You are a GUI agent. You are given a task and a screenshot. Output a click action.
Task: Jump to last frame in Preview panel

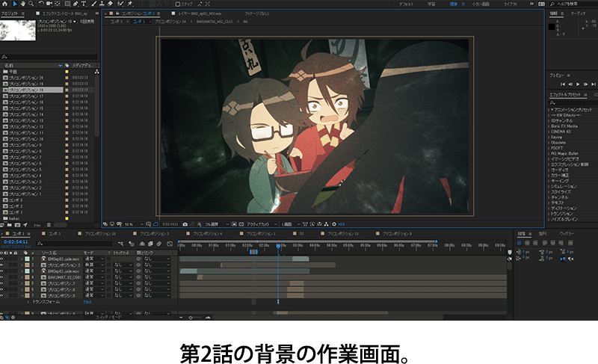click(x=593, y=84)
